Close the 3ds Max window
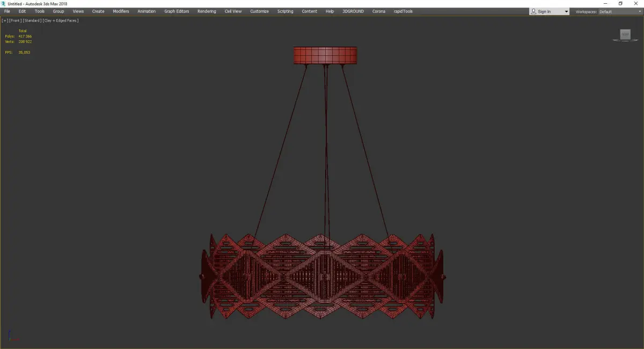 [636, 4]
